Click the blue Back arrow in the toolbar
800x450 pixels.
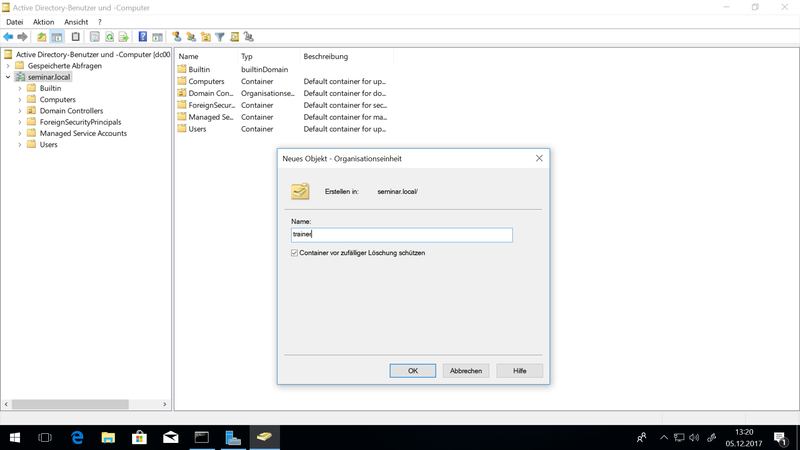click(x=8, y=37)
